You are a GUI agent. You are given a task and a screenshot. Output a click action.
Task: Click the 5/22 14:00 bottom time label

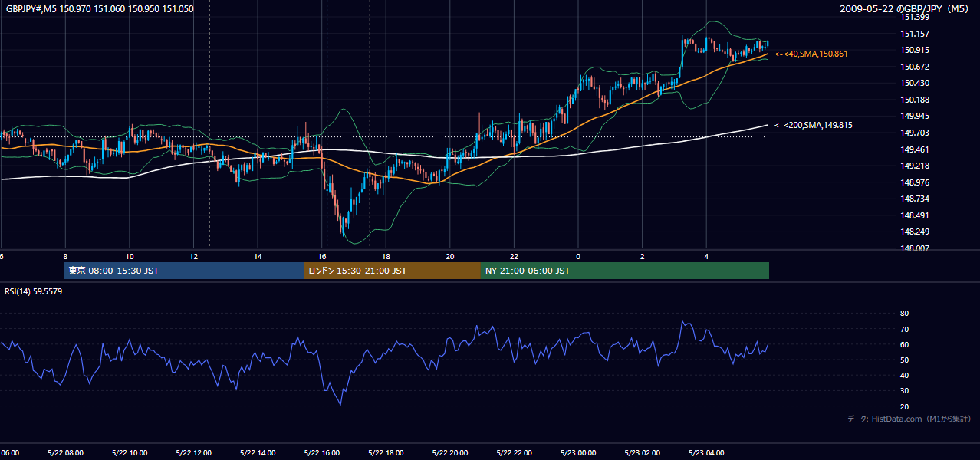(x=258, y=452)
